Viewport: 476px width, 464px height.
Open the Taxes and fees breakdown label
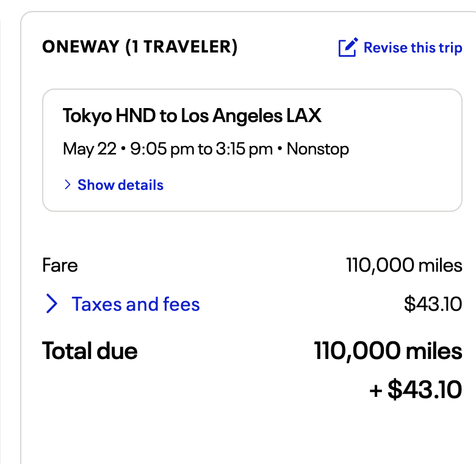pos(135,303)
